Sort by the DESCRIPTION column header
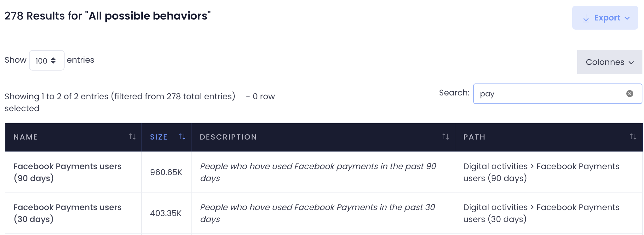Image resolution: width=644 pixels, height=235 pixels. (x=228, y=137)
